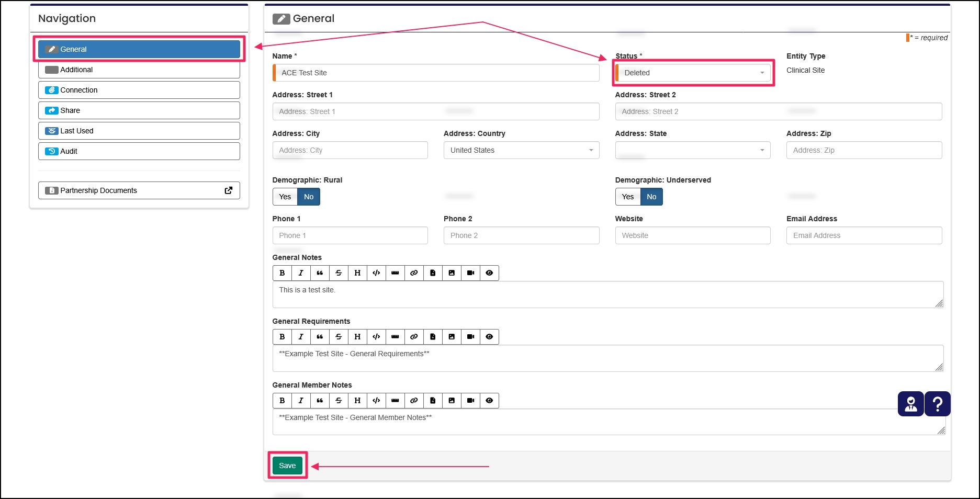The height and width of the screenshot is (499, 980).
Task: Set Demographic: Rural to No
Action: pyautogui.click(x=309, y=197)
